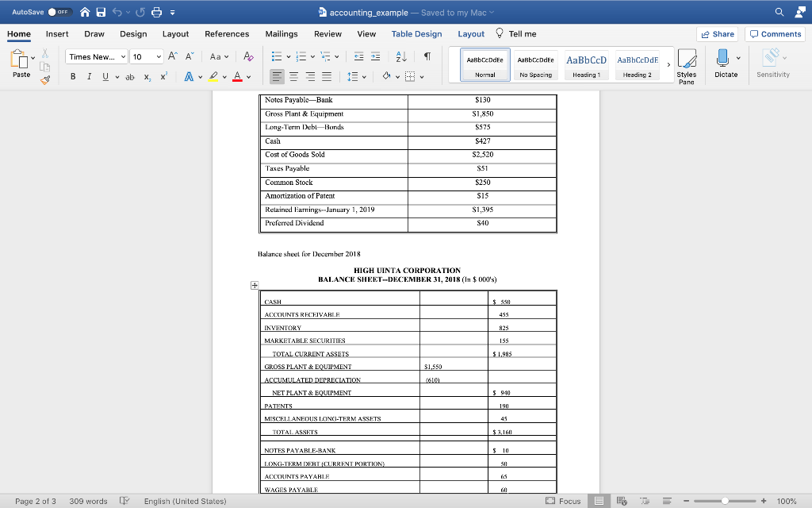Apply superscript formatting

[x=163, y=77]
